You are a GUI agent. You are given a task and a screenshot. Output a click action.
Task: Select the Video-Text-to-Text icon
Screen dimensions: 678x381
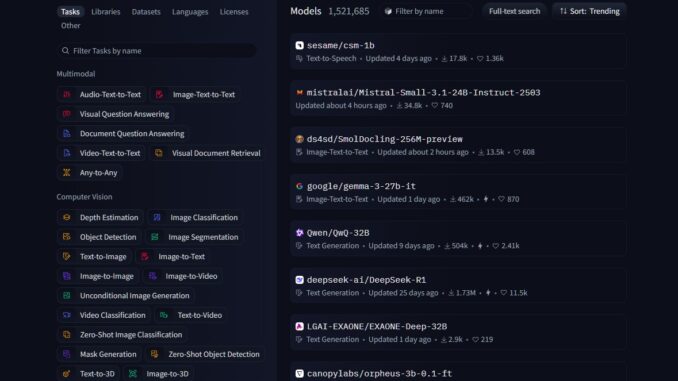(x=67, y=153)
